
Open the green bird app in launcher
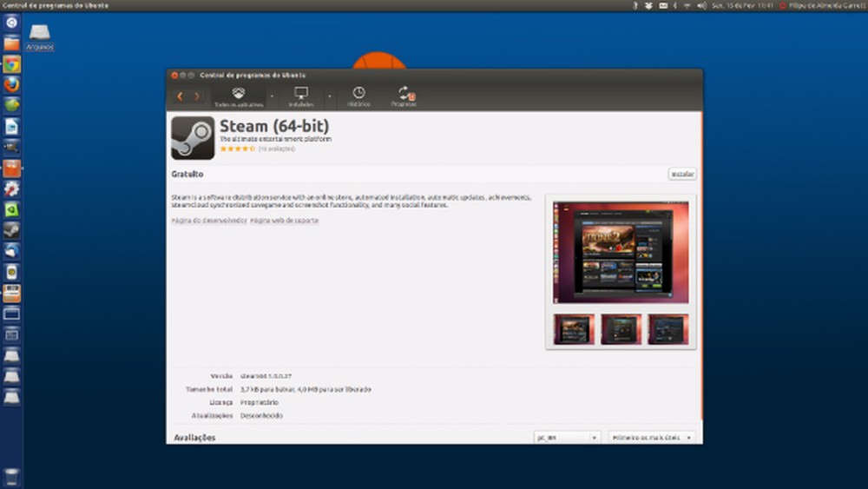point(11,105)
